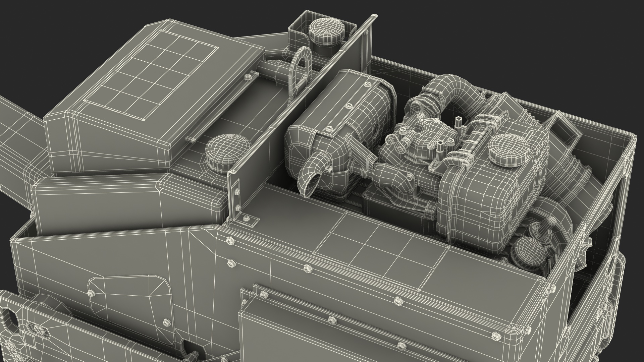Select the round filler cap beside the divider plate
This screenshot has width=644, height=362.
click(229, 149)
